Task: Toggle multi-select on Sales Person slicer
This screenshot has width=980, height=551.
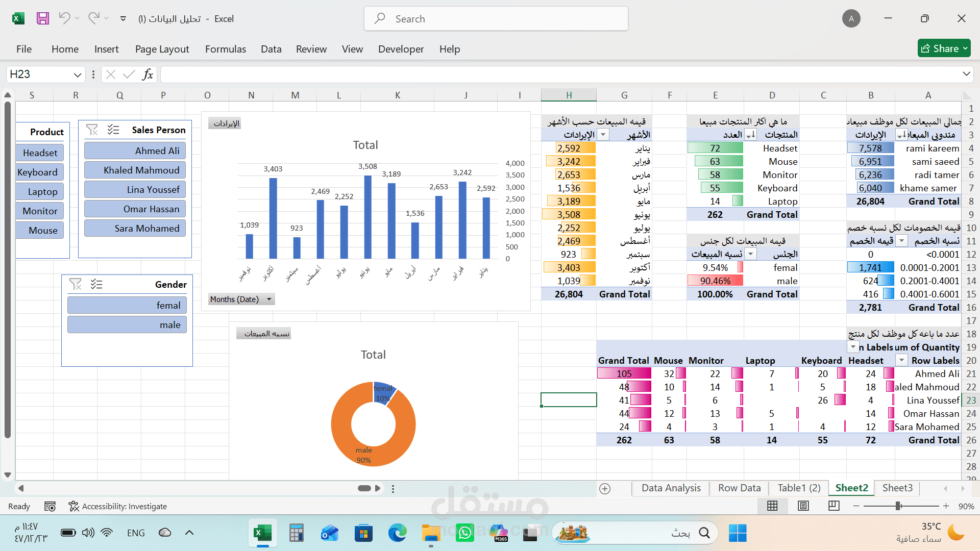Action: tap(113, 130)
